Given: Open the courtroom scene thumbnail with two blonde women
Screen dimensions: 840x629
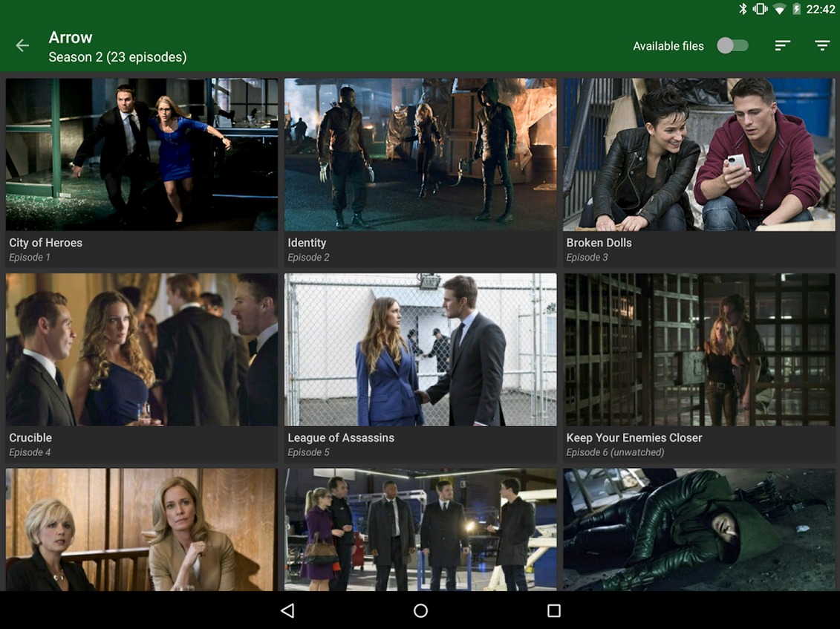Looking at the screenshot, I should coord(142,530).
